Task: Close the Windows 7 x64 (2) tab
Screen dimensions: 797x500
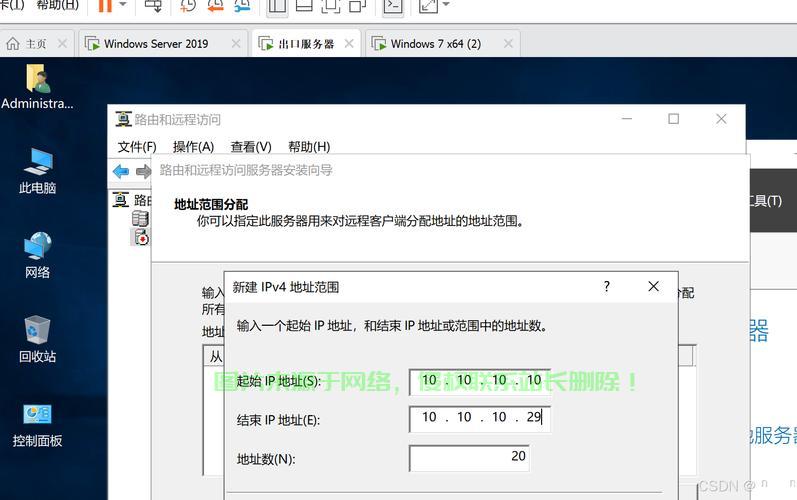Action: click(x=508, y=44)
